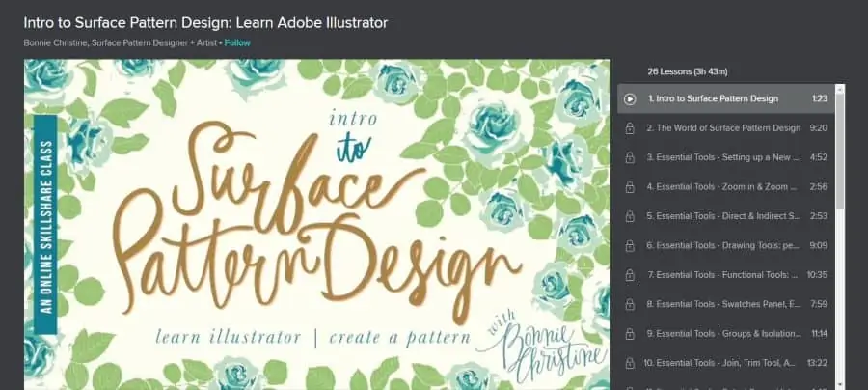
Task: Open lesson 2 The World of Surface Pattern Design
Action: click(725, 128)
